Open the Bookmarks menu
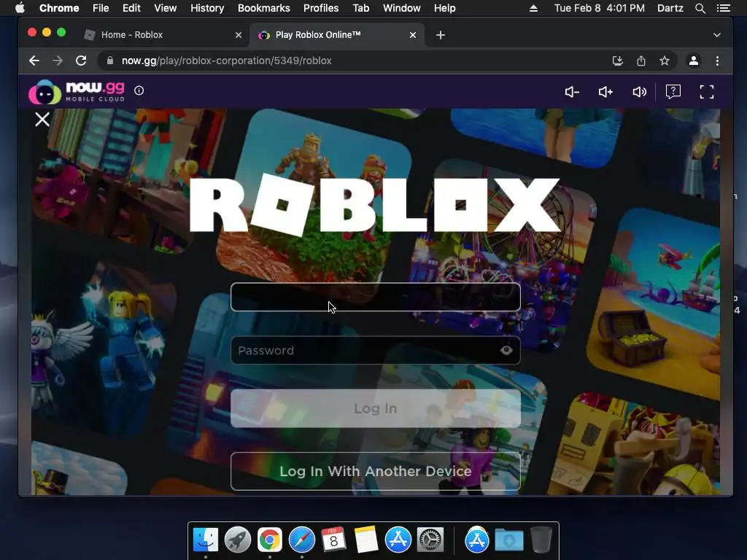This screenshot has width=747, height=560. 264,8
